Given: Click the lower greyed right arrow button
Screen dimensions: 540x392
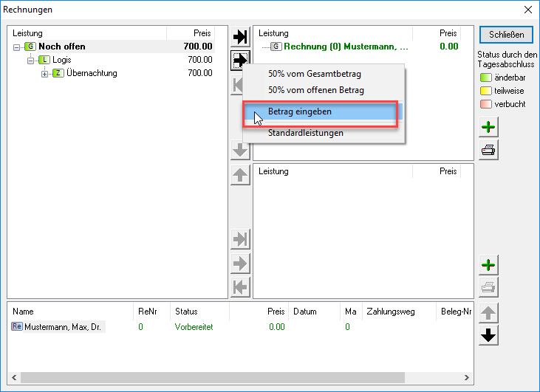Looking at the screenshot, I should (240, 264).
